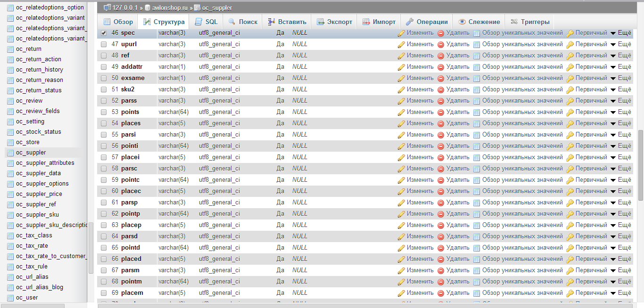Open the Слежение tab

point(479,22)
